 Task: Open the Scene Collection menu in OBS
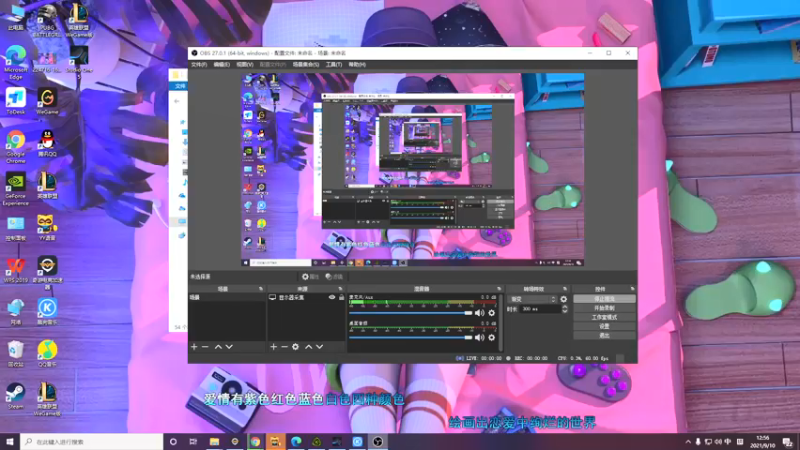coord(306,65)
